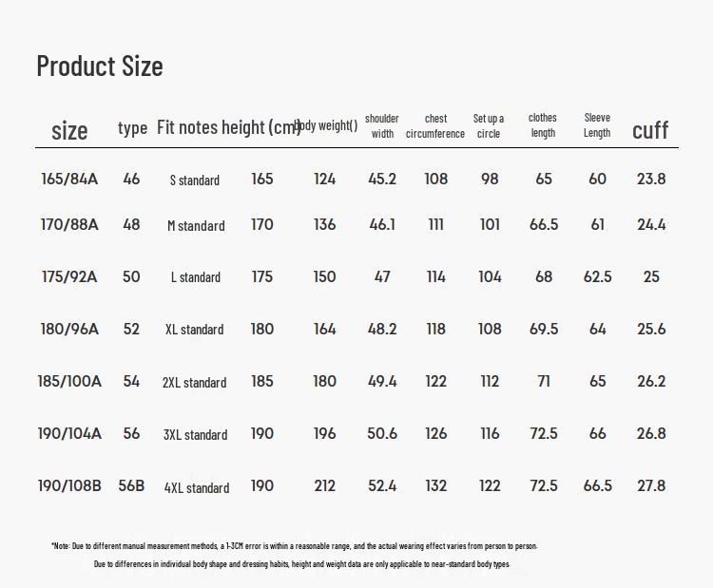Select the 185/100A size label

(x=69, y=382)
